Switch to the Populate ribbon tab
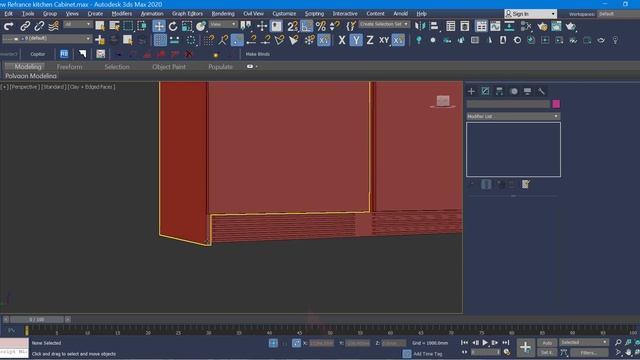The height and width of the screenshot is (360, 640). (220, 67)
